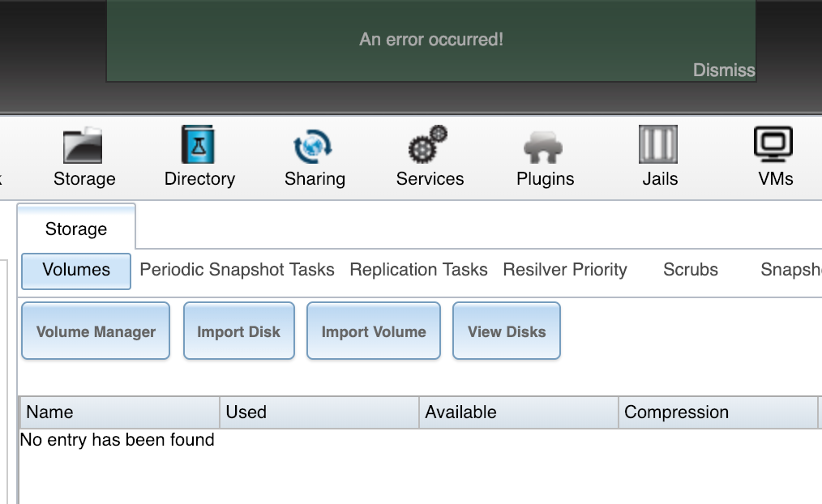Go to the VMs monitor icon
This screenshot has height=504, width=822.
pos(775,147)
